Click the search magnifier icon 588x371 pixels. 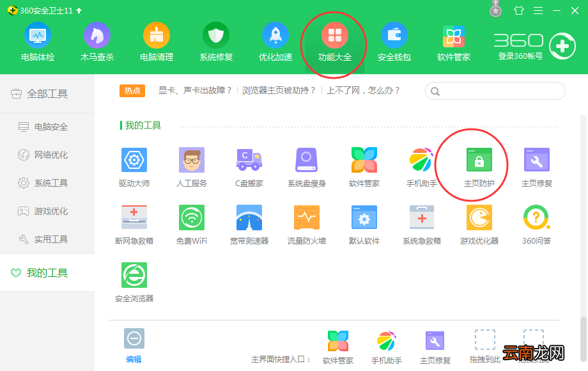pos(435,91)
